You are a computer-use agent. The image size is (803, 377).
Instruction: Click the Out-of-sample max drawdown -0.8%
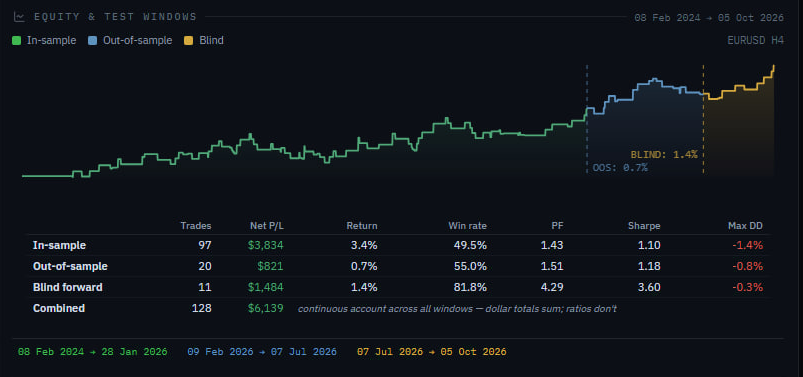748,266
